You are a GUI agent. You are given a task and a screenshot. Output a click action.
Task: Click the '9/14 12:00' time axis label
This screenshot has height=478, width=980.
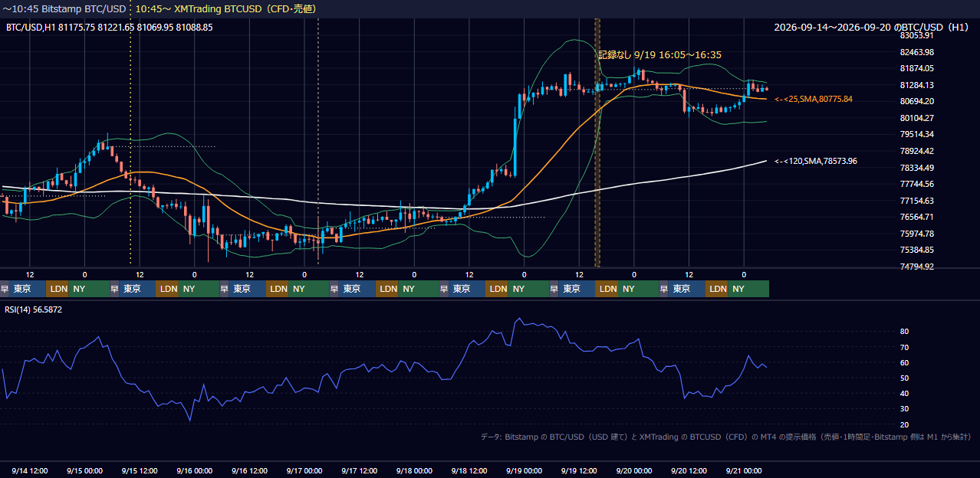tap(31, 470)
